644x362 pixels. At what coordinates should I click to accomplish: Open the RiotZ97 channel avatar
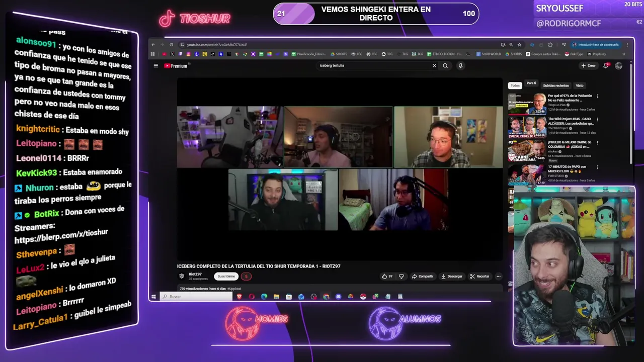coord(182,276)
